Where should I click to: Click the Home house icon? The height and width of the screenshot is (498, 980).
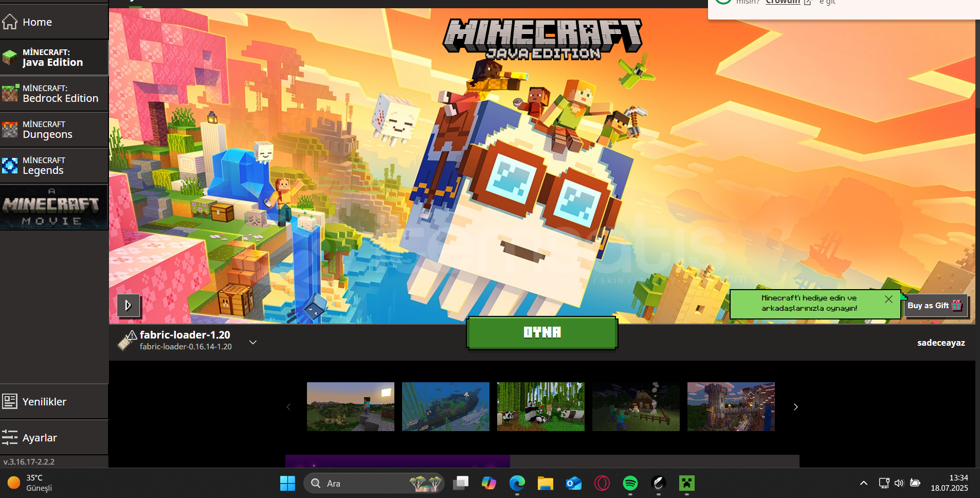[10, 22]
